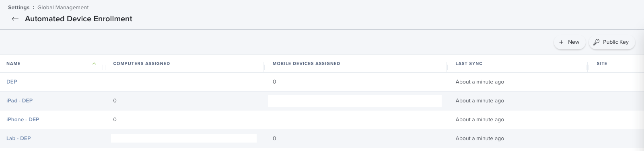Click the divider after Mobile Devices Assigned header

pyautogui.click(x=446, y=66)
